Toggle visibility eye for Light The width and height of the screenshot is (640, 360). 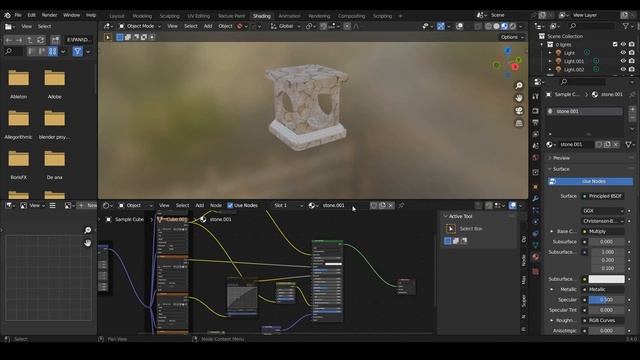coord(623,53)
